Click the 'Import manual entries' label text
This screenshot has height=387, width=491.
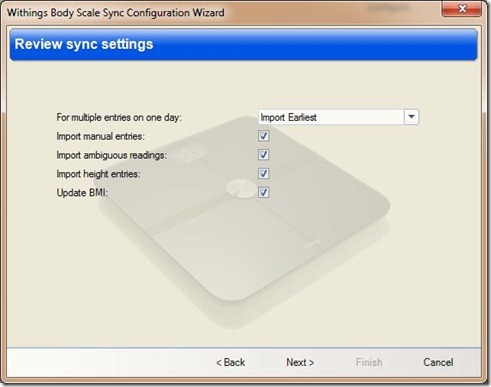100,136
